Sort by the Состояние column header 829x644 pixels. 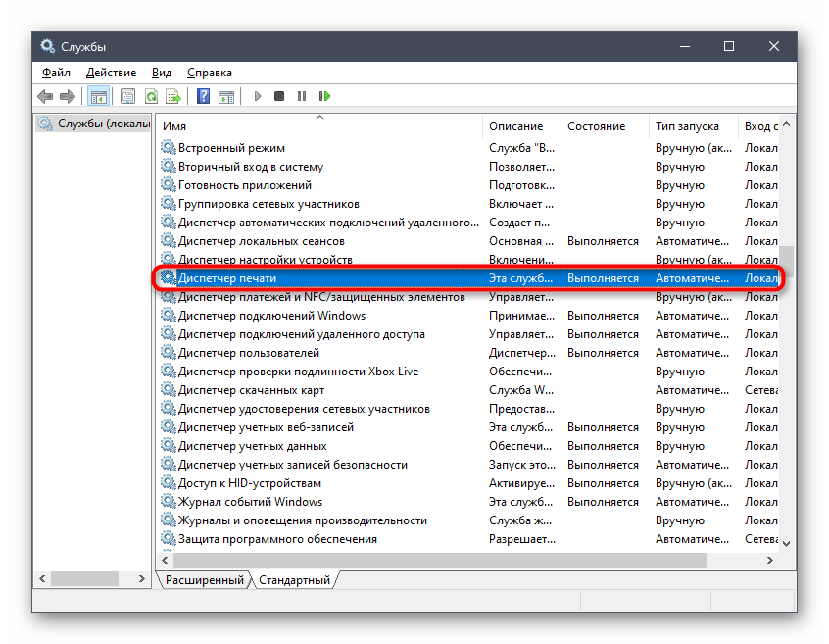click(x=596, y=126)
